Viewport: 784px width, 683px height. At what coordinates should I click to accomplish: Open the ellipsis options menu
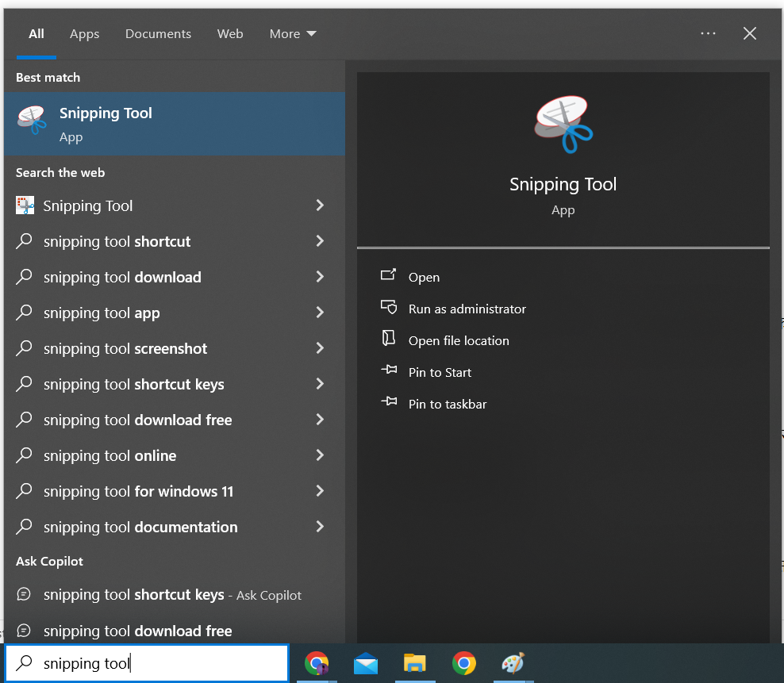click(x=708, y=33)
